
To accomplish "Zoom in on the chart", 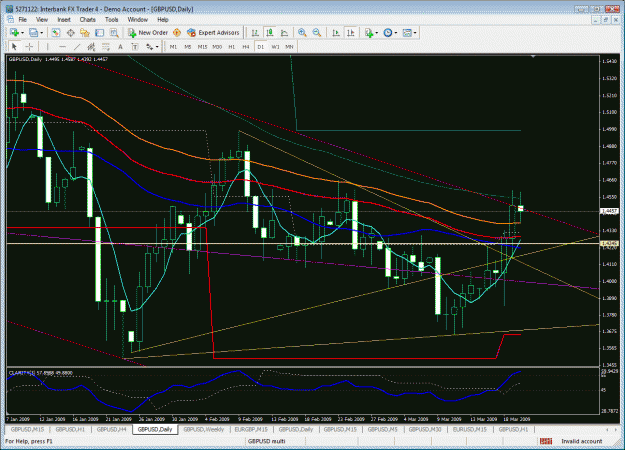I will pyautogui.click(x=302, y=33).
